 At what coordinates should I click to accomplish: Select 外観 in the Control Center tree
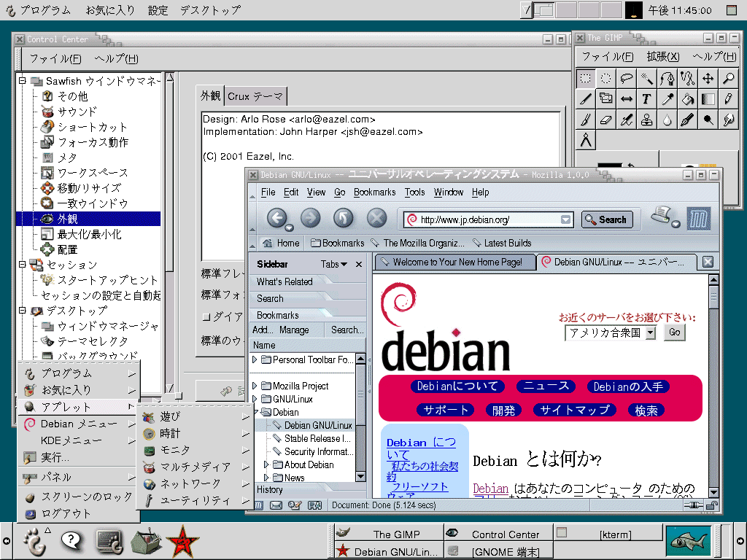pos(67,219)
